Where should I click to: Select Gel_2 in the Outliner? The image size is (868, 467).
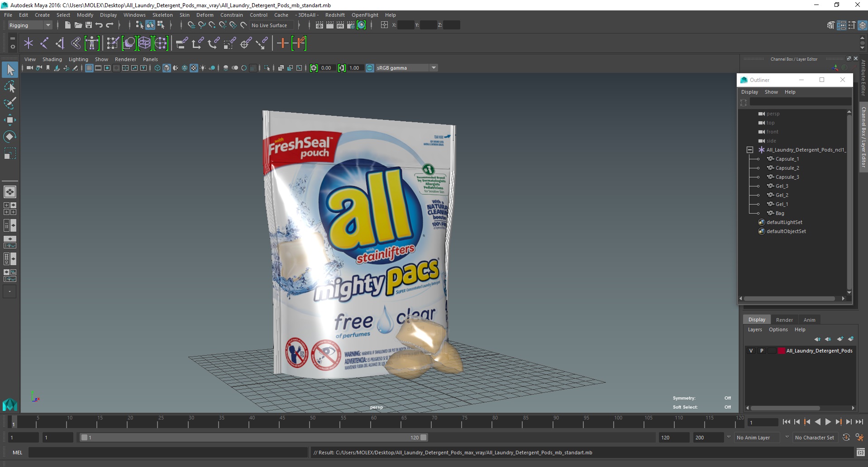pos(782,195)
